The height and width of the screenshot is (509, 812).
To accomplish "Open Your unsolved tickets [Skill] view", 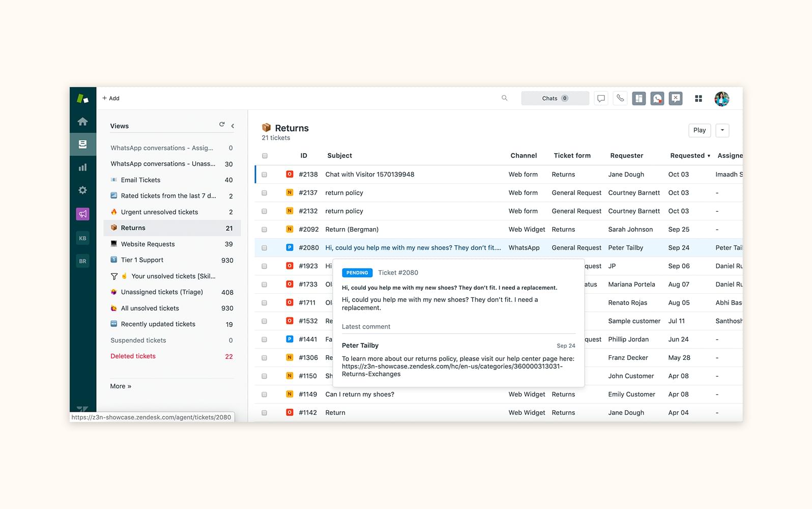I will point(172,276).
